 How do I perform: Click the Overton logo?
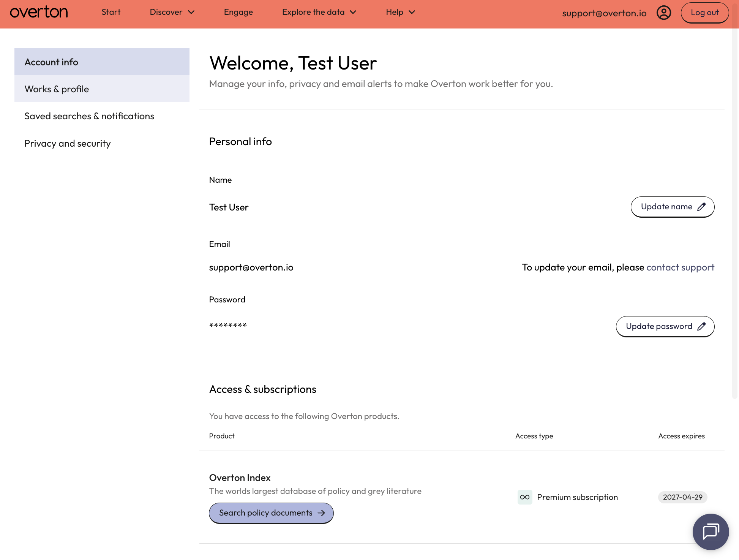pos(39,13)
